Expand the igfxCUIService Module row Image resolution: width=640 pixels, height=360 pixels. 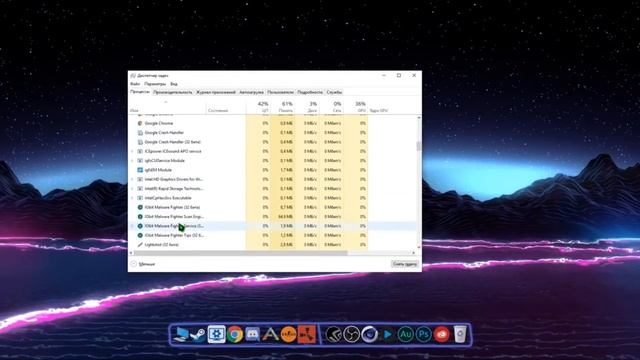click(132, 161)
